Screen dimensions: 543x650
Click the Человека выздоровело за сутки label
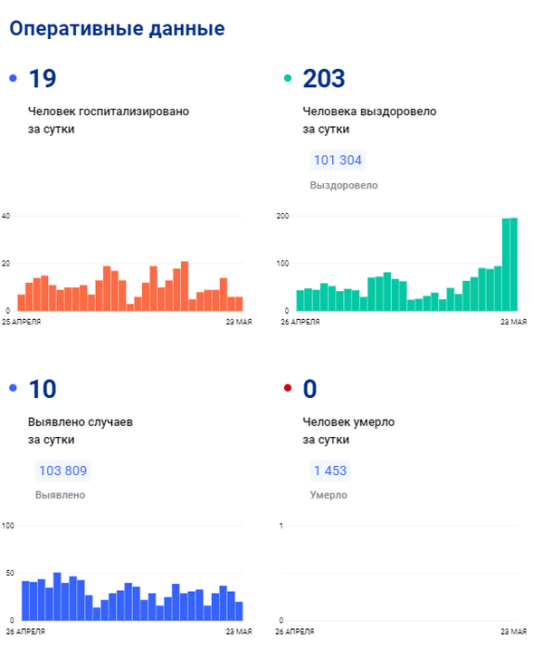369,120
